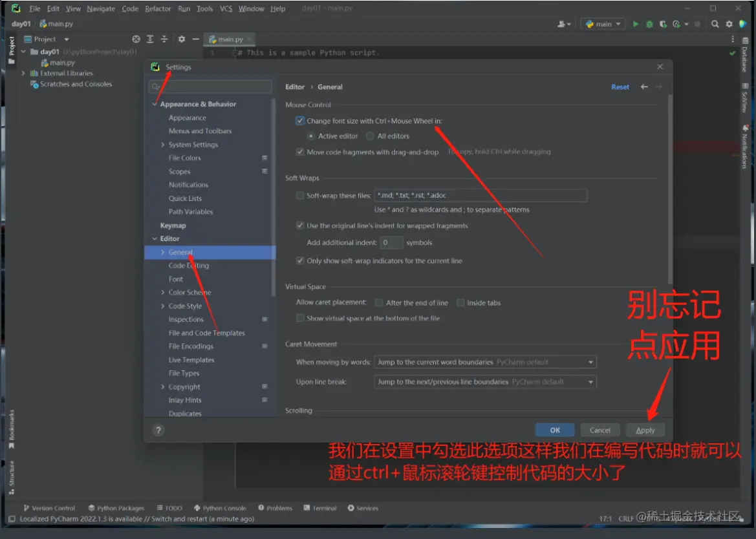Enable Inside tabs caret placement checkbox
This screenshot has width=756, height=539.
(460, 302)
